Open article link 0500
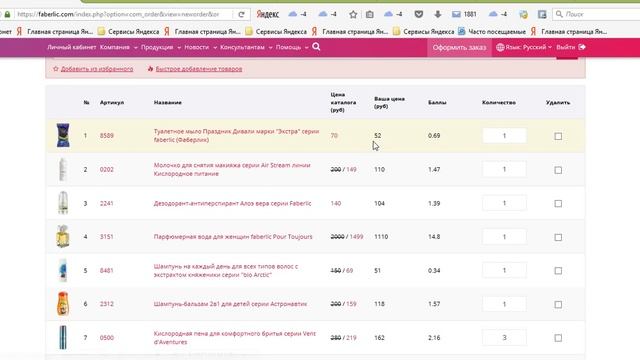The height and width of the screenshot is (360, 640). coord(107,338)
